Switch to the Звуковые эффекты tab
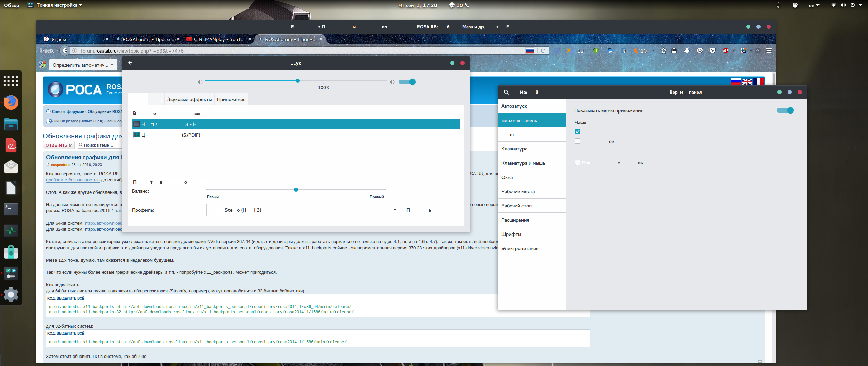 (x=189, y=99)
